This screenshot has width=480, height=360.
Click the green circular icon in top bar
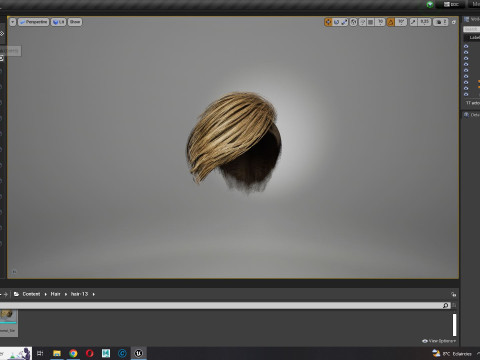(430, 4)
